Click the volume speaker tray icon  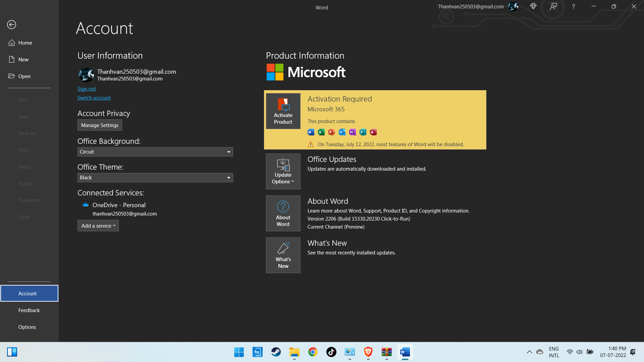point(580,352)
